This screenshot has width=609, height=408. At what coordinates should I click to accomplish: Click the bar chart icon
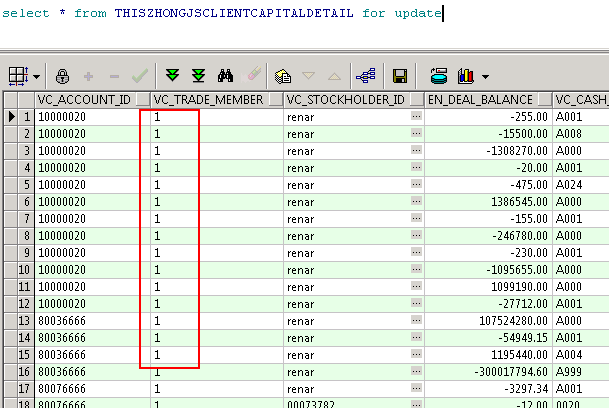pyautogui.click(x=466, y=76)
